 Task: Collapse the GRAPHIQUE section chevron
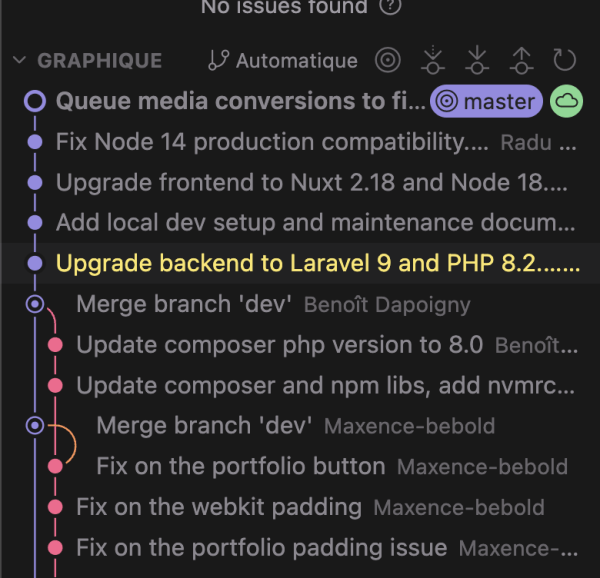click(x=19, y=60)
